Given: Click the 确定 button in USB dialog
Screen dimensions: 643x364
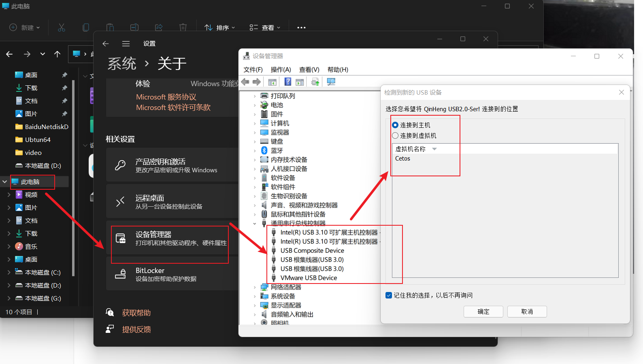Looking at the screenshot, I should [483, 311].
